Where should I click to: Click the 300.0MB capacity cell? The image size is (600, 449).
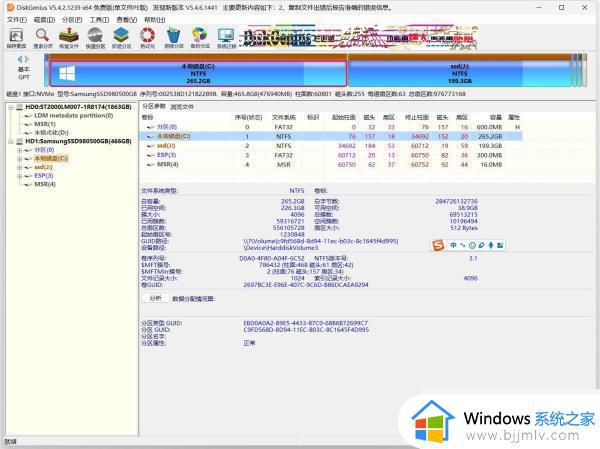pos(489,155)
